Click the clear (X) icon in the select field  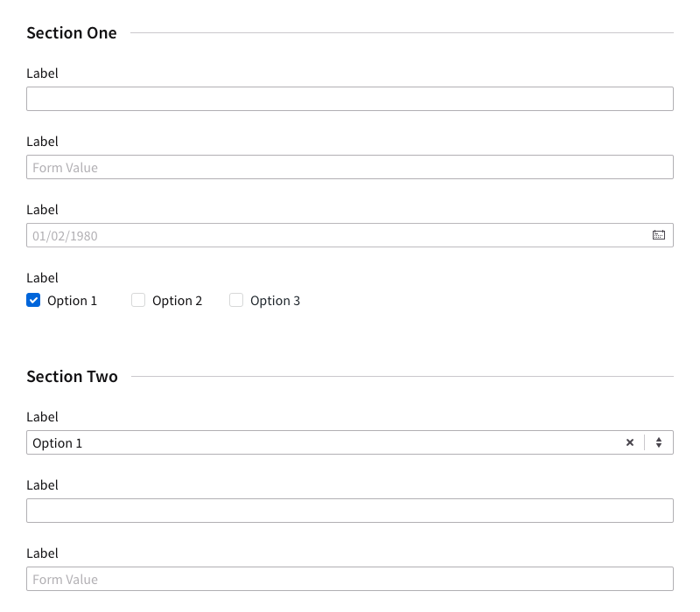click(630, 442)
